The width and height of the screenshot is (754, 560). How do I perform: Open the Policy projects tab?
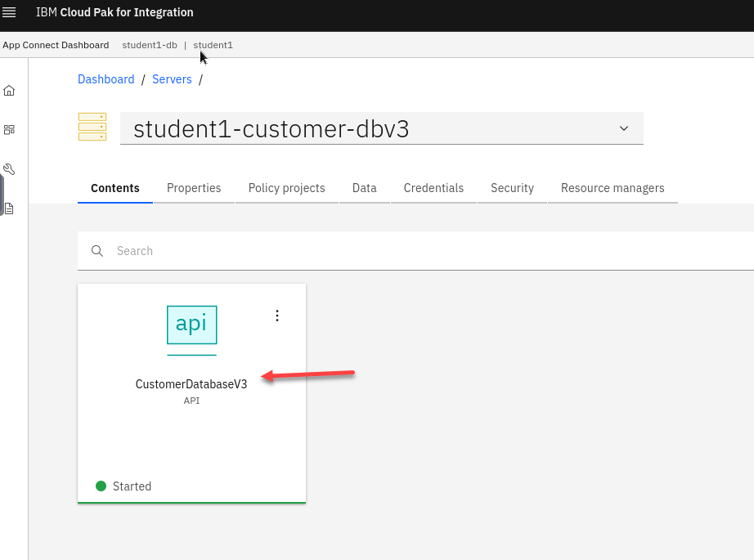[x=286, y=188]
